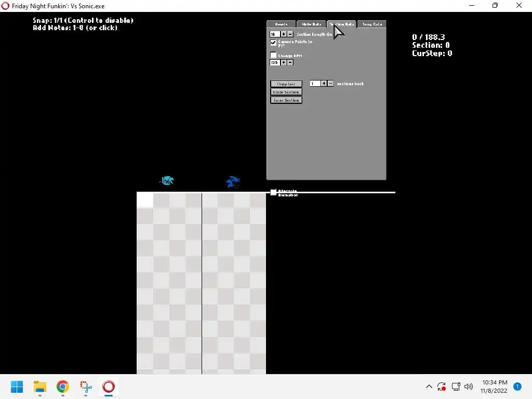
Task: Open the Song Data tab
Action: tap(372, 24)
